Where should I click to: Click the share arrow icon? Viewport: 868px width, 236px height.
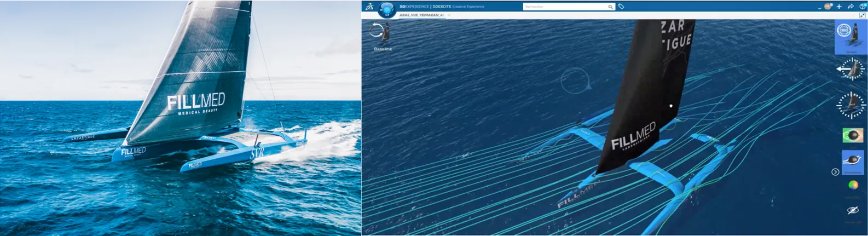(x=850, y=7)
